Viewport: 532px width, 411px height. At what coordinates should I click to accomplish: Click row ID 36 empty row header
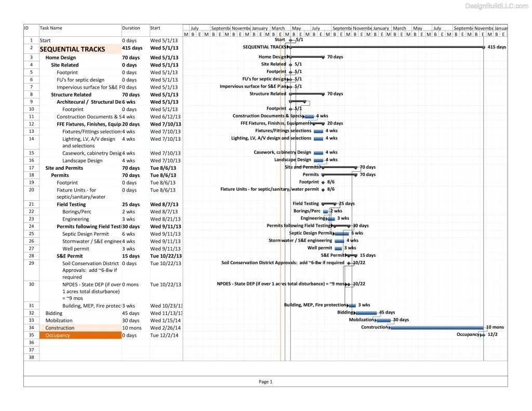click(x=31, y=342)
